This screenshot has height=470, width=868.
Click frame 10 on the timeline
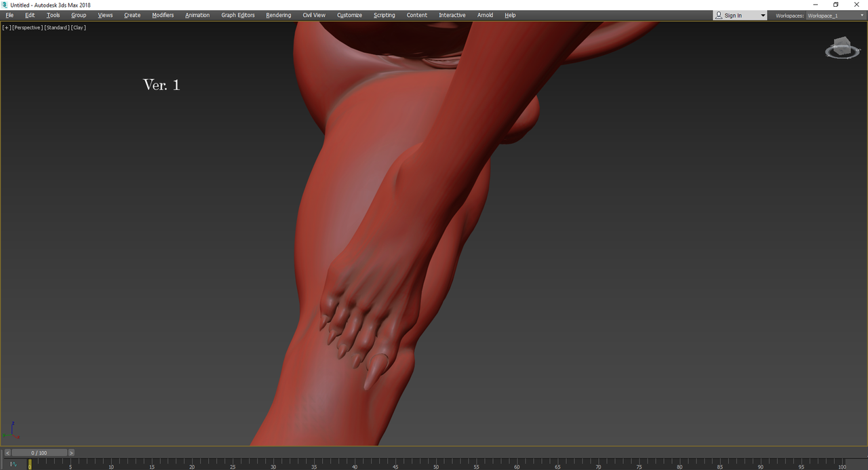point(111,465)
